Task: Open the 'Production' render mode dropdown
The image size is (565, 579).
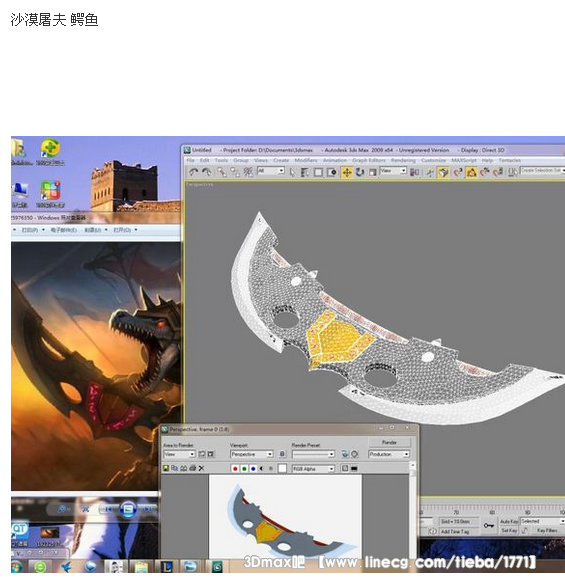Action: click(x=389, y=454)
